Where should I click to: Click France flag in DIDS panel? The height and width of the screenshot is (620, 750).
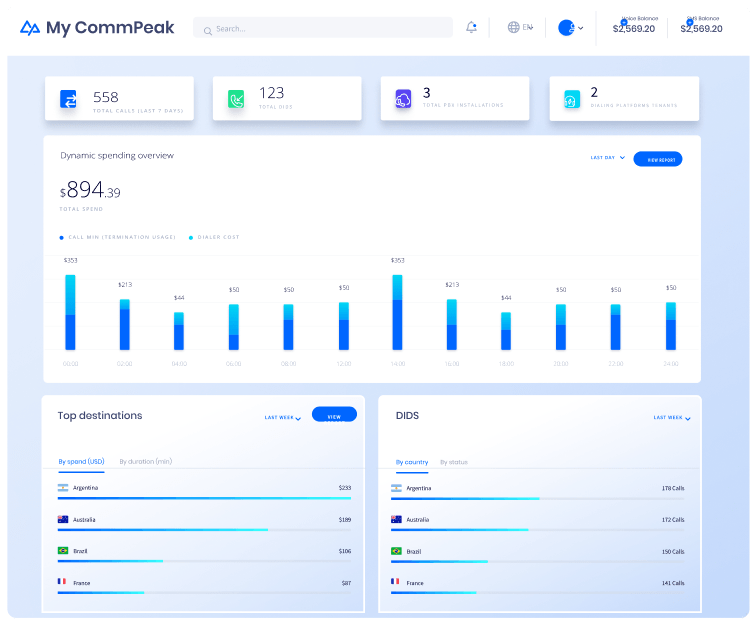[395, 581]
